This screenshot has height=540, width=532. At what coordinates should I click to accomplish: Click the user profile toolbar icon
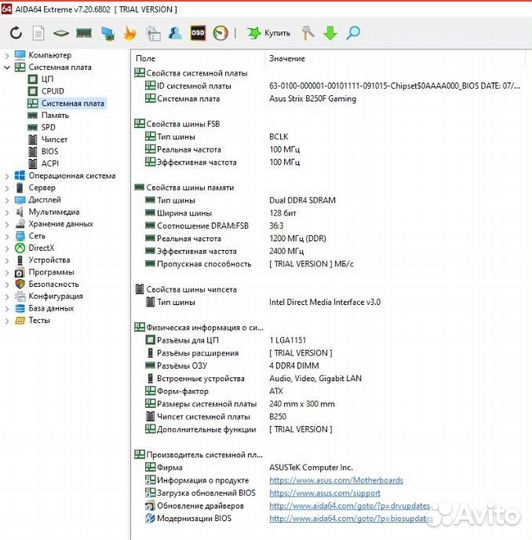[175, 33]
